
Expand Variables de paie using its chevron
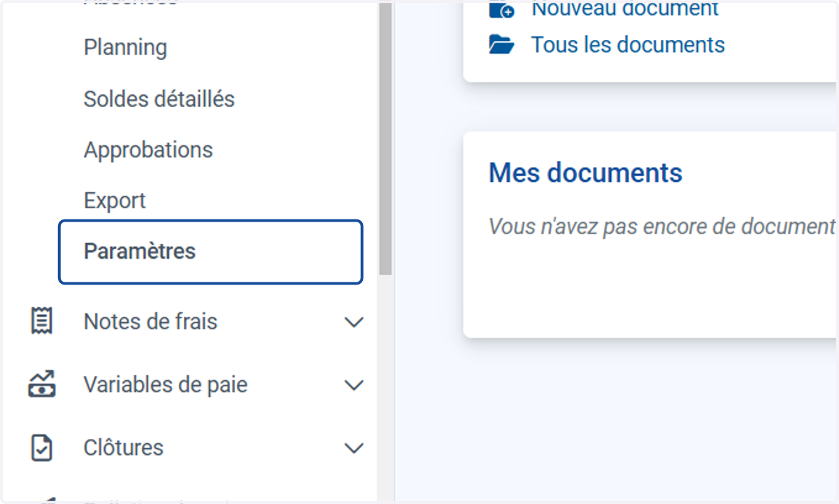354,385
